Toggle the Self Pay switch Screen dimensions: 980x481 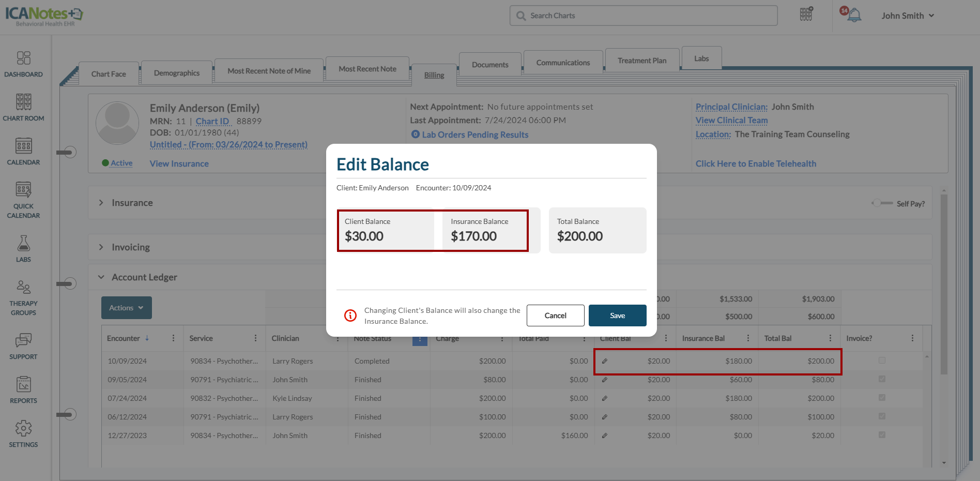pyautogui.click(x=882, y=203)
